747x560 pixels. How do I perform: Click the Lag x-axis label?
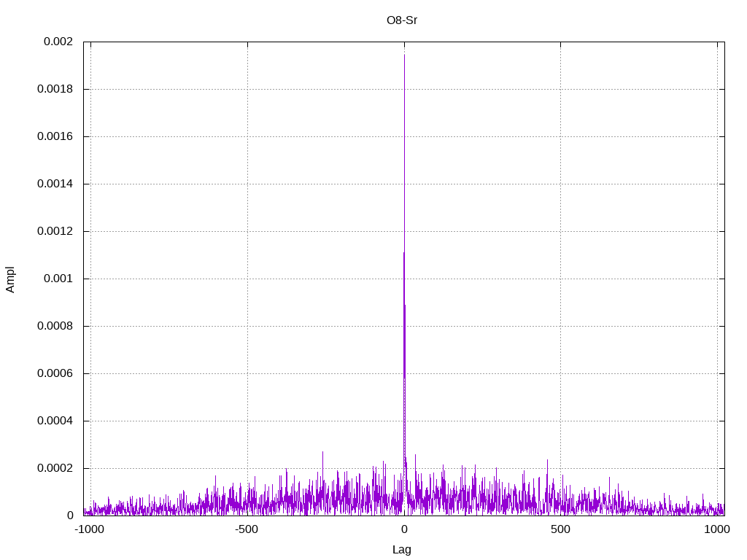[402, 549]
